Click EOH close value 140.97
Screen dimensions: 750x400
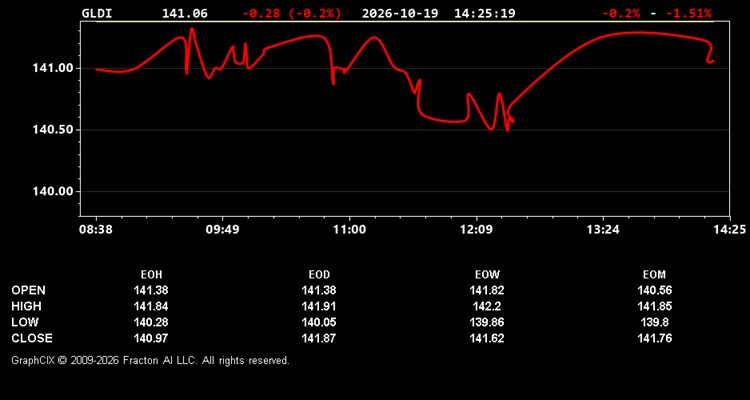pos(151,338)
